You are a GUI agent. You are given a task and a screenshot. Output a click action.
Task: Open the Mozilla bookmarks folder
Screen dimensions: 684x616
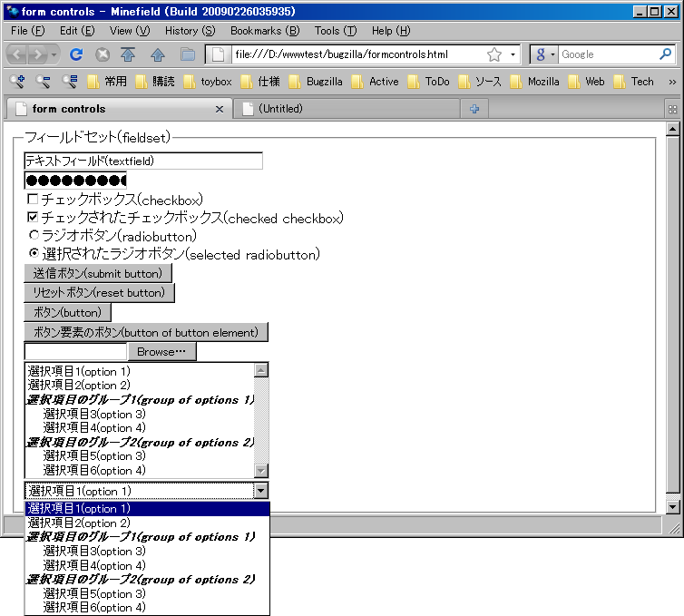[x=534, y=81]
